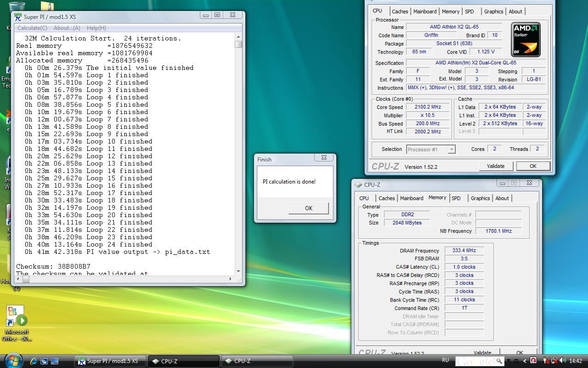
Task: Select Mainboard tab in lower CPU-Z window
Action: coord(412,198)
